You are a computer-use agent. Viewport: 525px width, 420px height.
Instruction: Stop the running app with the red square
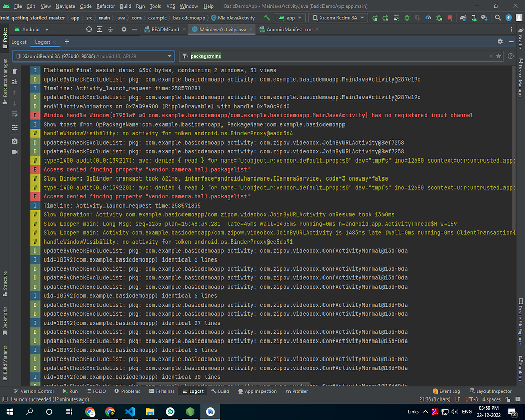450,17
